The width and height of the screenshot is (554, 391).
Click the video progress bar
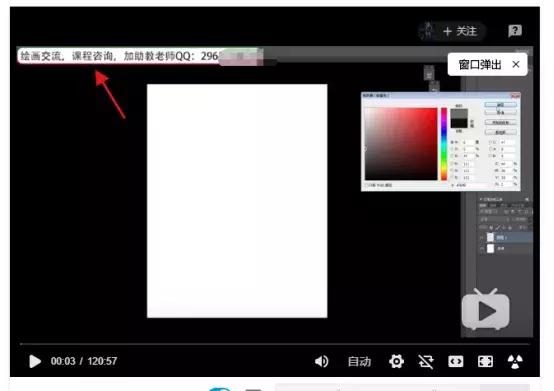point(275,343)
